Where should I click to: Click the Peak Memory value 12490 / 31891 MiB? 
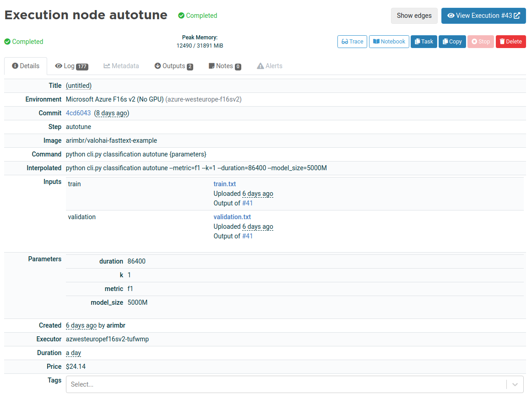pyautogui.click(x=200, y=45)
